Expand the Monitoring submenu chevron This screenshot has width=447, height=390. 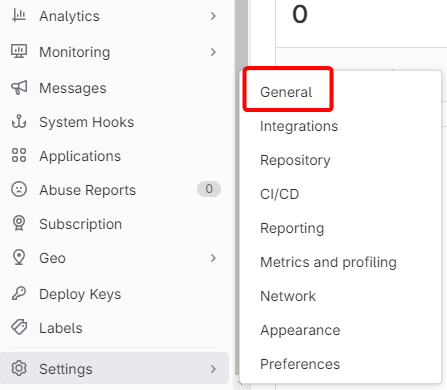(x=213, y=52)
